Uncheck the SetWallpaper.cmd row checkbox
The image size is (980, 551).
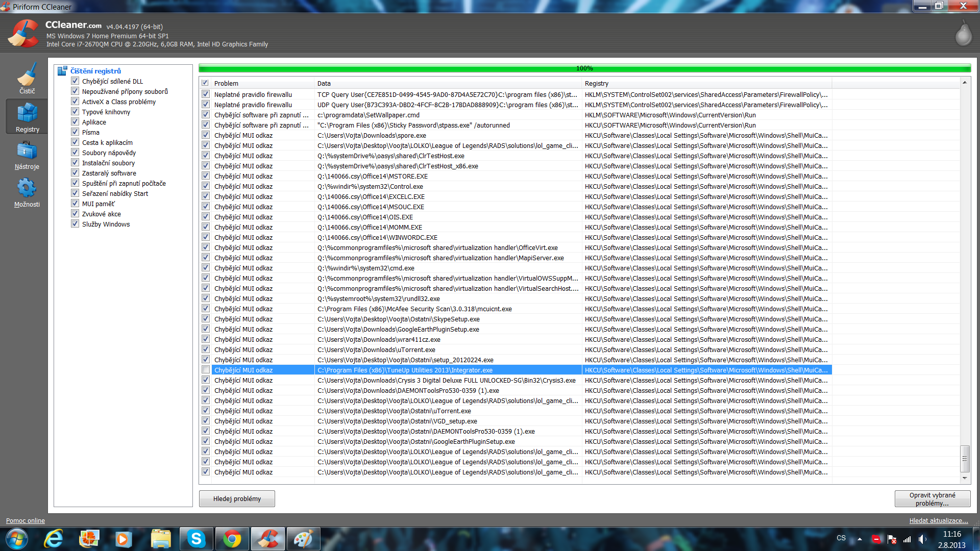point(205,115)
